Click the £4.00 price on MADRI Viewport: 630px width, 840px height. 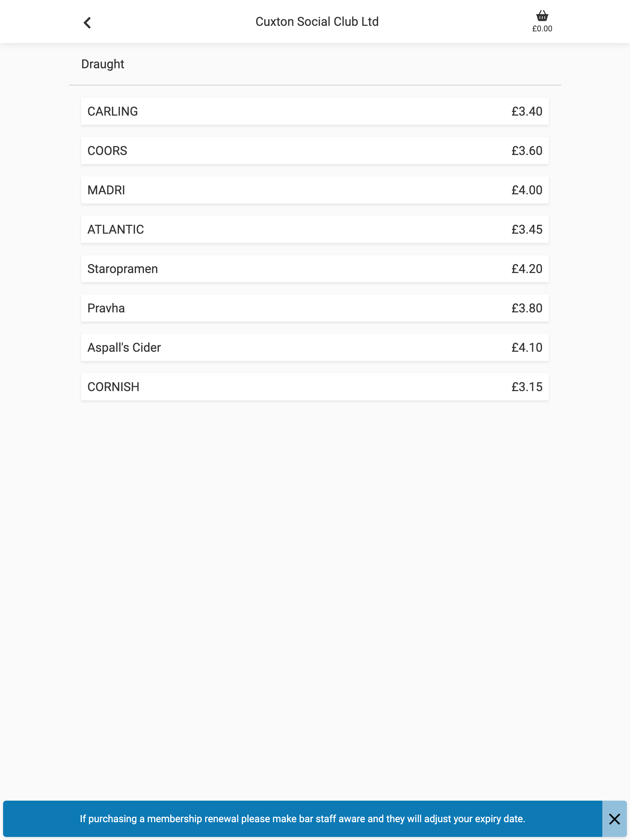(527, 190)
